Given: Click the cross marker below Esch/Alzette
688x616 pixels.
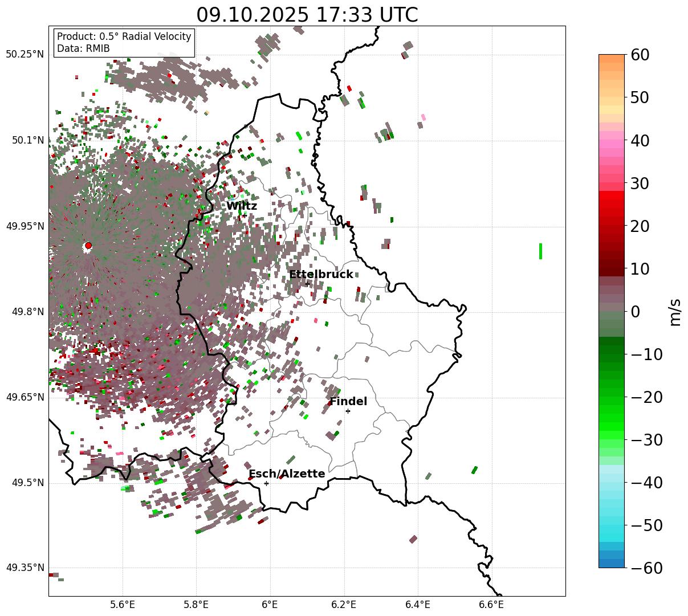Looking at the screenshot, I should (x=266, y=483).
